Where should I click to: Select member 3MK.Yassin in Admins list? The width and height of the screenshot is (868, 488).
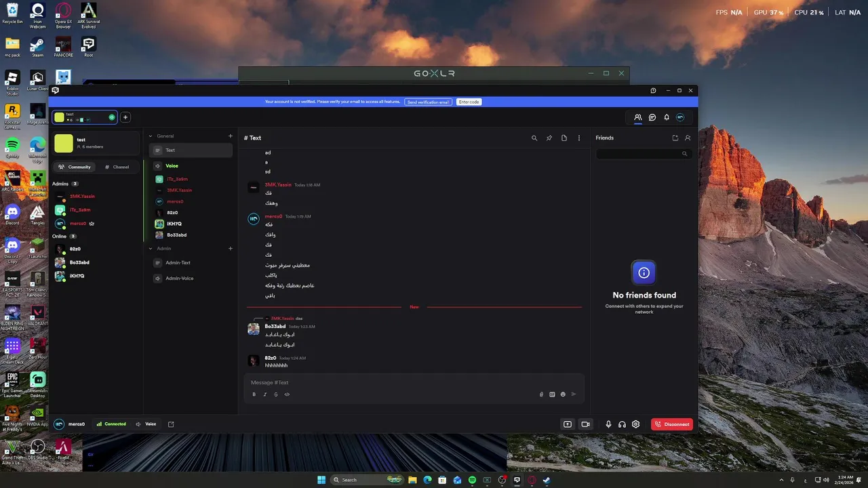[96, 197]
